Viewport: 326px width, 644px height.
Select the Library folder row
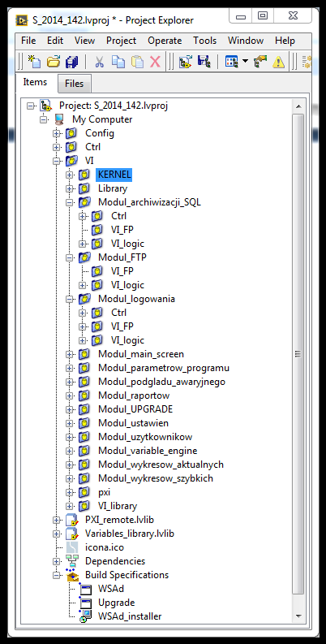113,188
